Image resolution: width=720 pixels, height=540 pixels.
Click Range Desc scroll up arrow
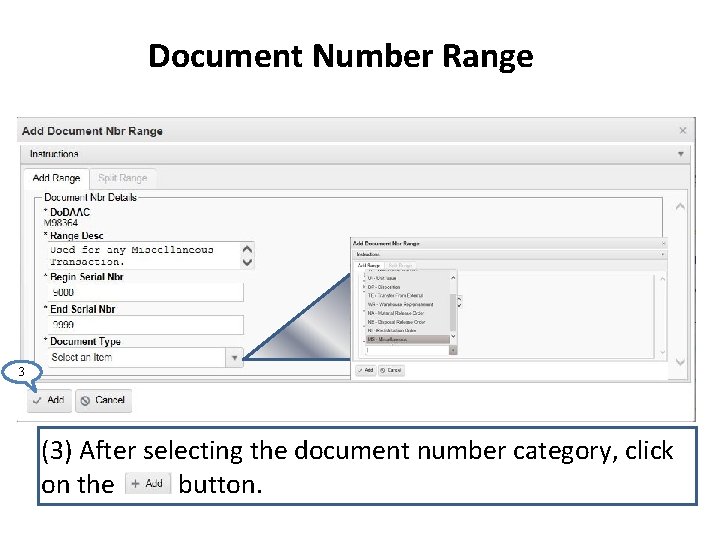pos(247,249)
